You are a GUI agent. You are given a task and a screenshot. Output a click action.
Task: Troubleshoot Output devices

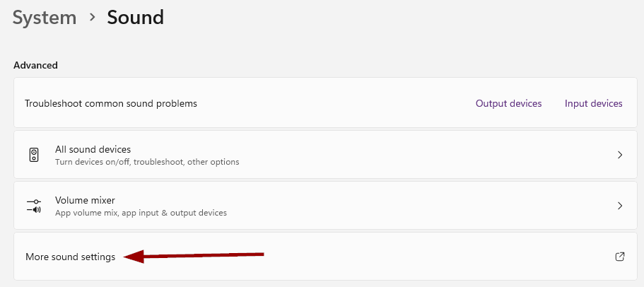pos(508,103)
